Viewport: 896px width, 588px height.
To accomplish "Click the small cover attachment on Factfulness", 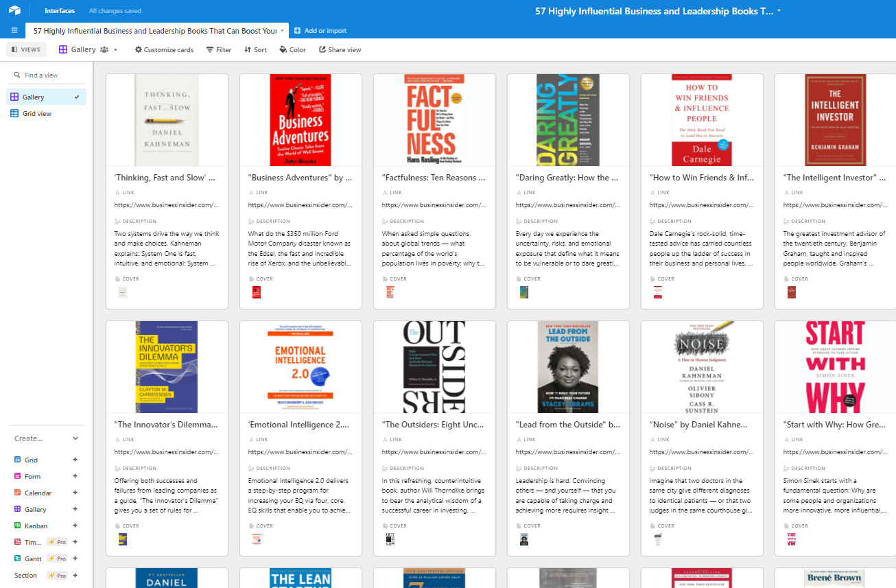I will point(390,292).
